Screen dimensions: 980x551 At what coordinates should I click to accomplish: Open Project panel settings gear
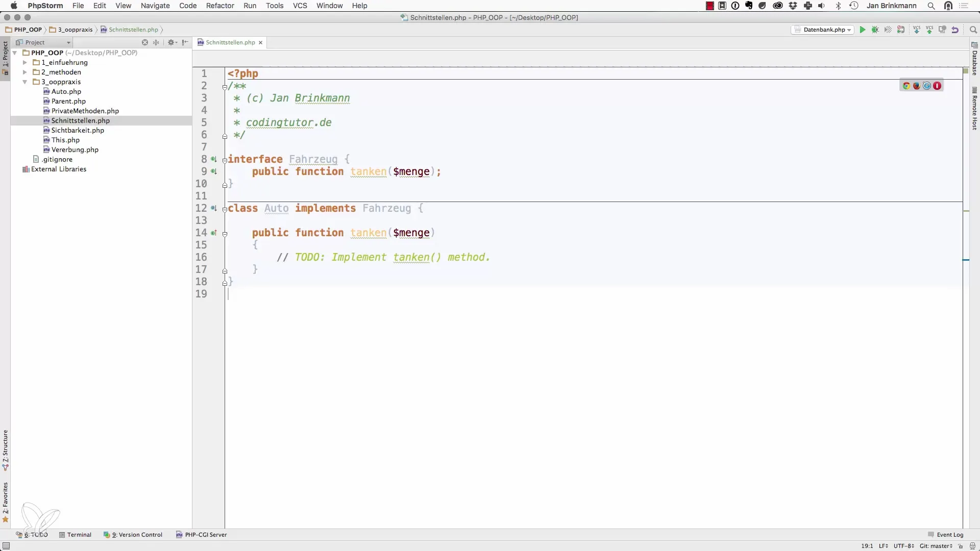(172, 42)
